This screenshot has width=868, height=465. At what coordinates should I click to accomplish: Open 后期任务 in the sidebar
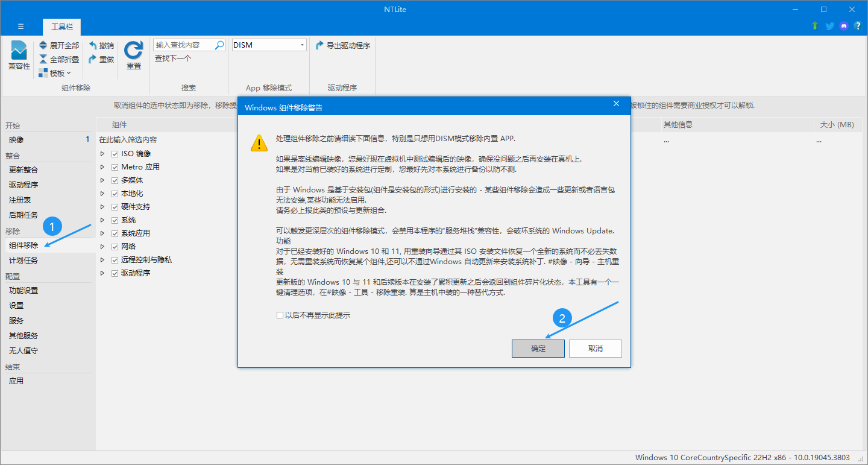click(x=48, y=215)
